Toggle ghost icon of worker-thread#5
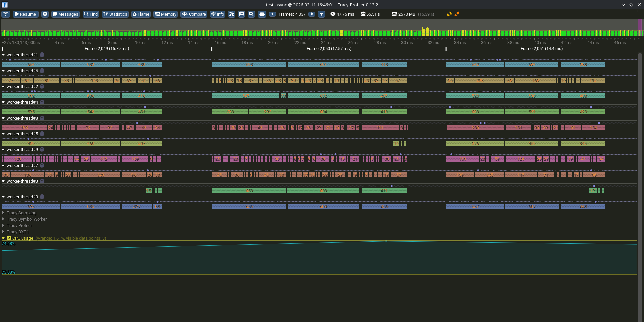644x322 pixels. click(42, 134)
